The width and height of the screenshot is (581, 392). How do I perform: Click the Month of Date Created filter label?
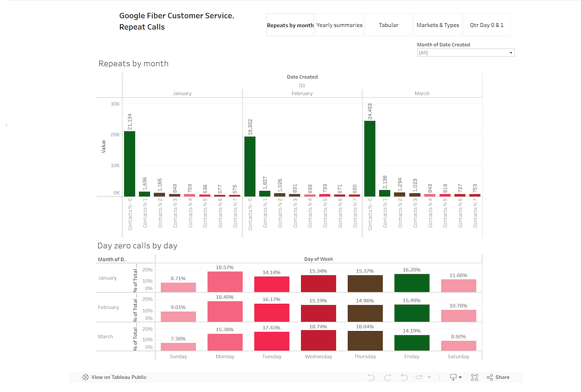[444, 44]
